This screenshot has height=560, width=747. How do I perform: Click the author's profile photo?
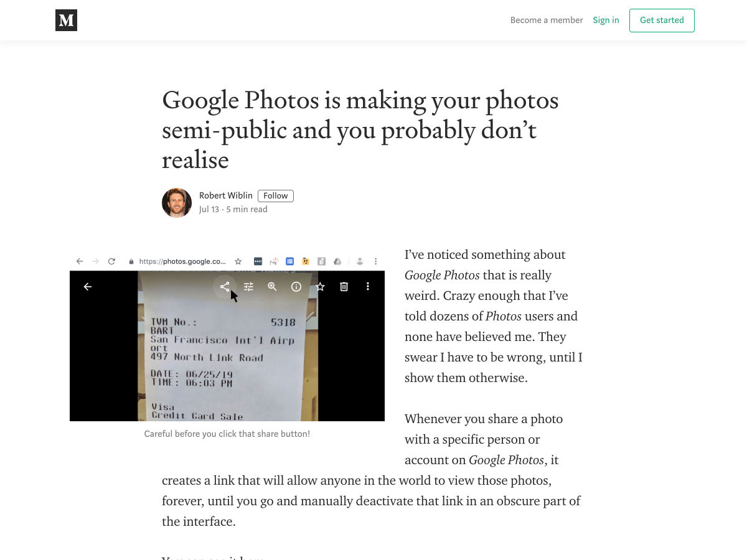[x=177, y=203]
